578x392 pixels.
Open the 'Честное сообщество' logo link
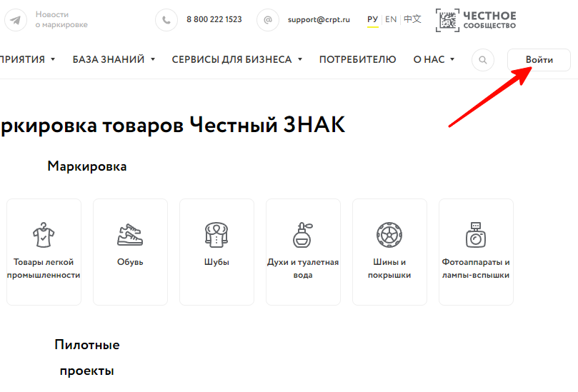(476, 20)
